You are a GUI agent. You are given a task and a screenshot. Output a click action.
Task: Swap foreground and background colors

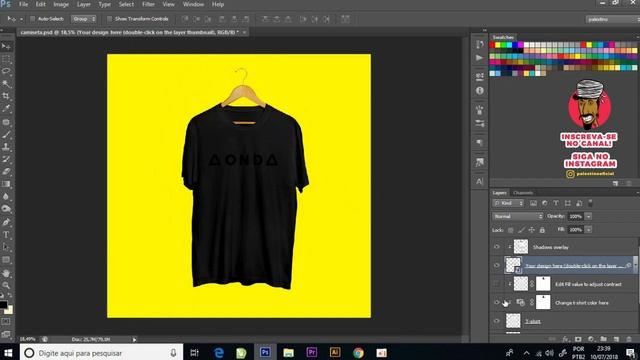pyautogui.click(x=10, y=295)
